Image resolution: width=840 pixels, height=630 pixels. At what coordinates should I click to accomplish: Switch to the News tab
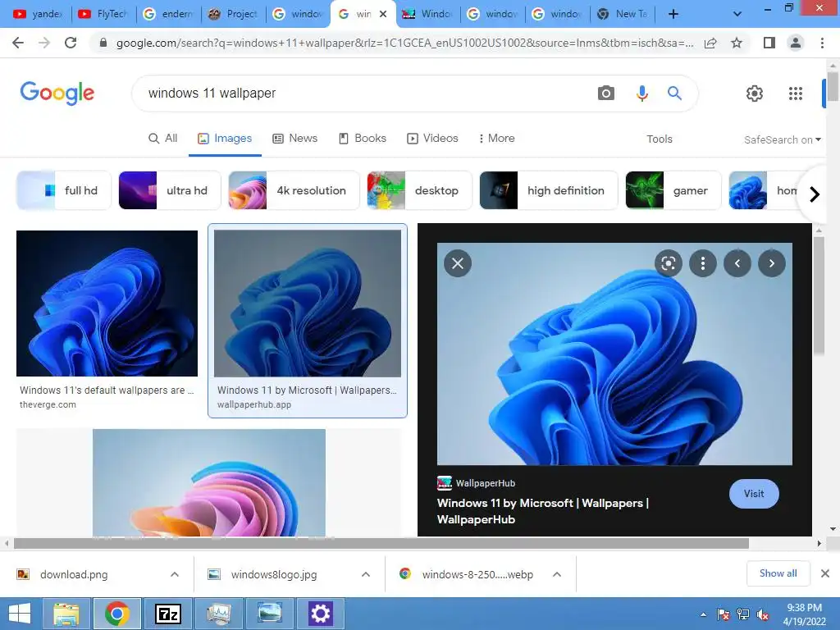pyautogui.click(x=295, y=138)
